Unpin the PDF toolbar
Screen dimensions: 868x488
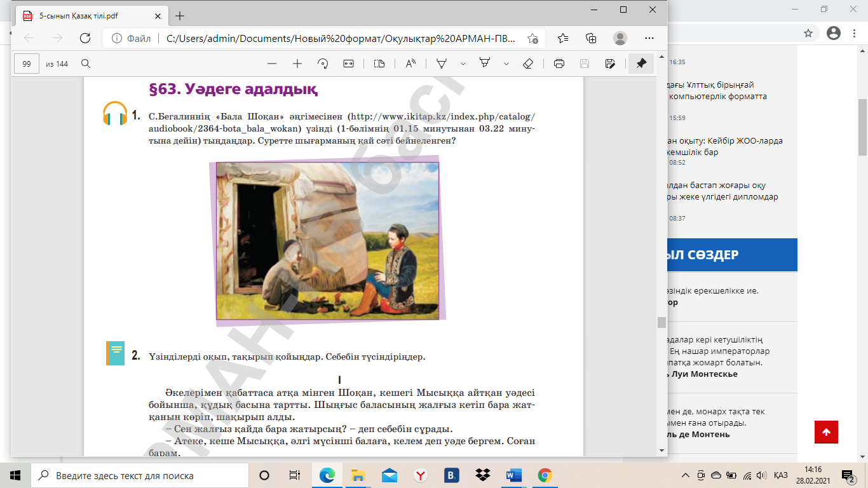click(641, 64)
